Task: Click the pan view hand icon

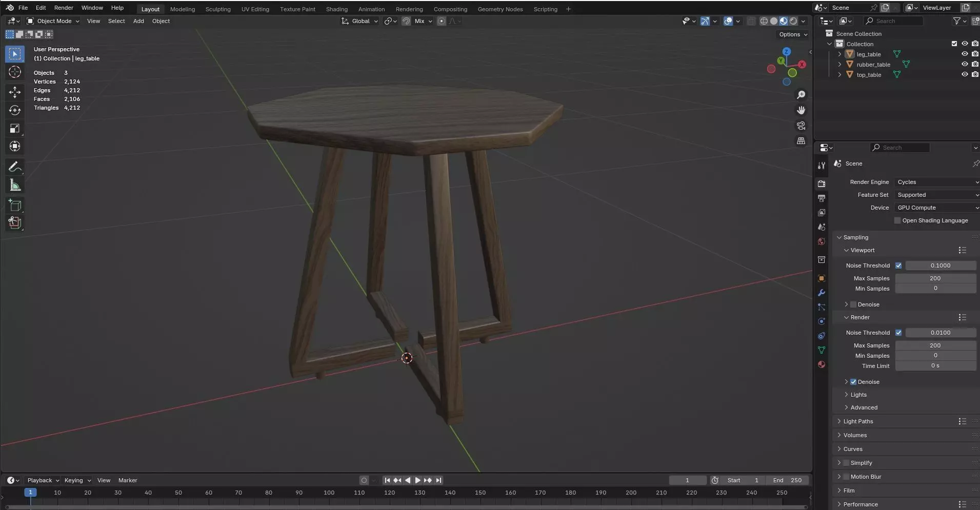Action: [x=801, y=110]
